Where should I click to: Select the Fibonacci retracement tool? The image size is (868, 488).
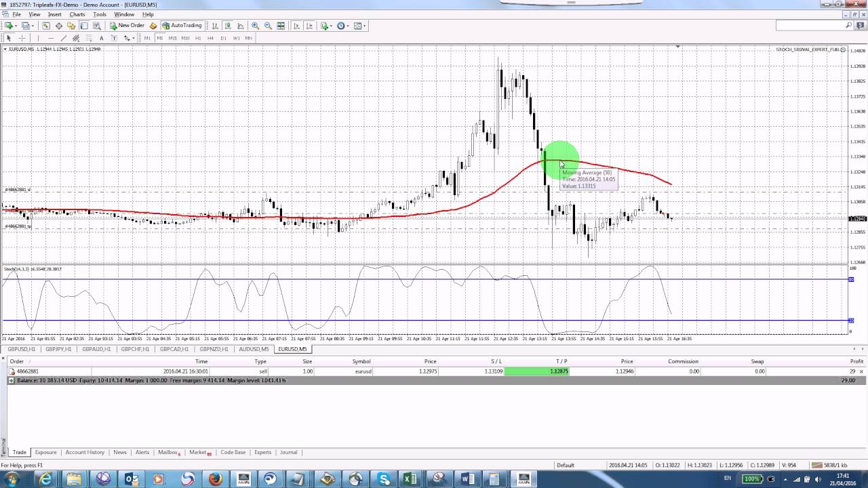[x=88, y=38]
